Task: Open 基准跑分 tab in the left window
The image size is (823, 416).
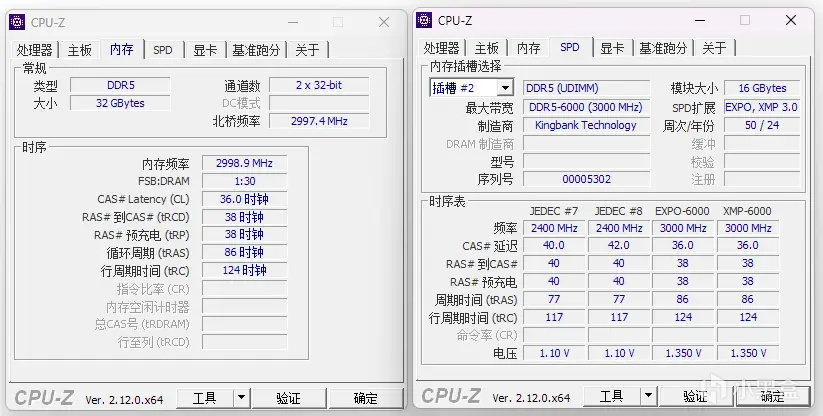Action: pyautogui.click(x=256, y=50)
